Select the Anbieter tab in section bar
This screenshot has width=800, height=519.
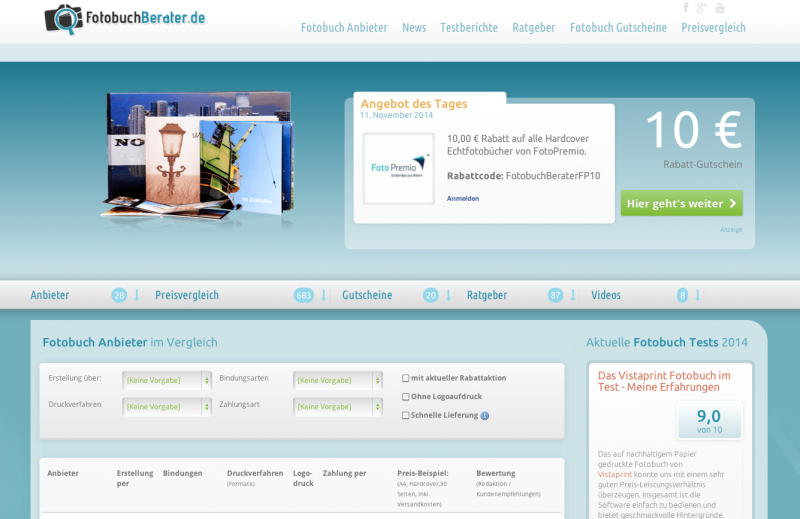pyautogui.click(x=49, y=295)
